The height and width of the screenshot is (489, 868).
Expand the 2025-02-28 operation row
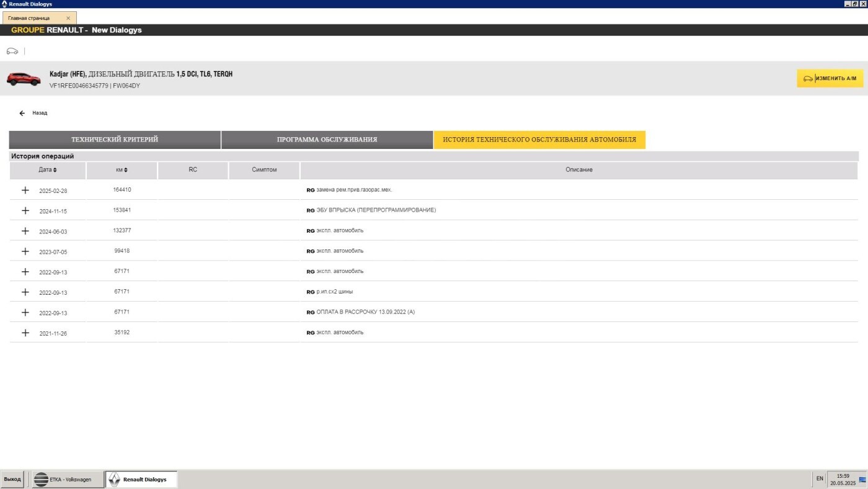point(25,190)
